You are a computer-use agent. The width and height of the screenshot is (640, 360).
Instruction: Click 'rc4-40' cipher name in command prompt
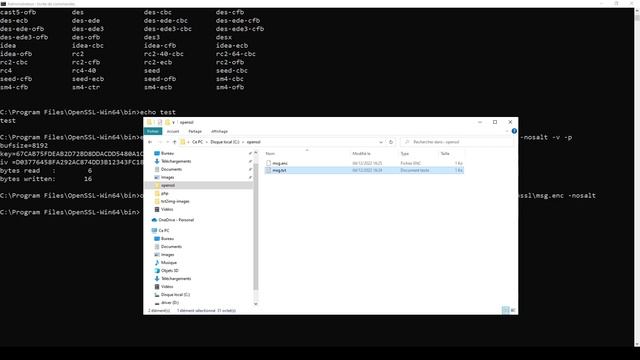click(84, 70)
